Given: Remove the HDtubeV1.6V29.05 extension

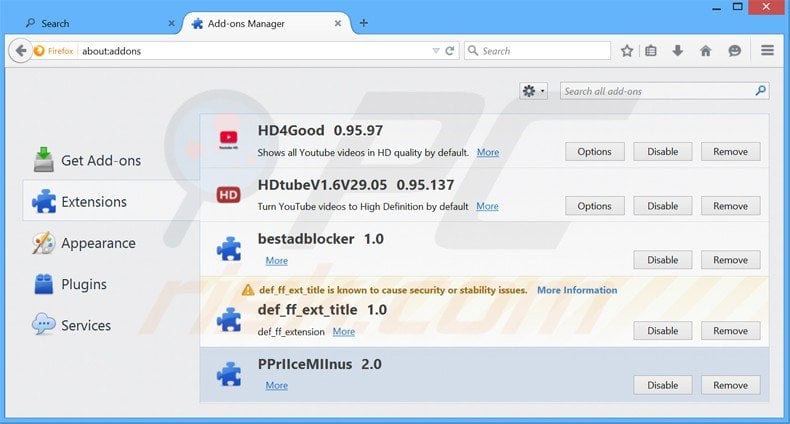Looking at the screenshot, I should click(x=731, y=206).
